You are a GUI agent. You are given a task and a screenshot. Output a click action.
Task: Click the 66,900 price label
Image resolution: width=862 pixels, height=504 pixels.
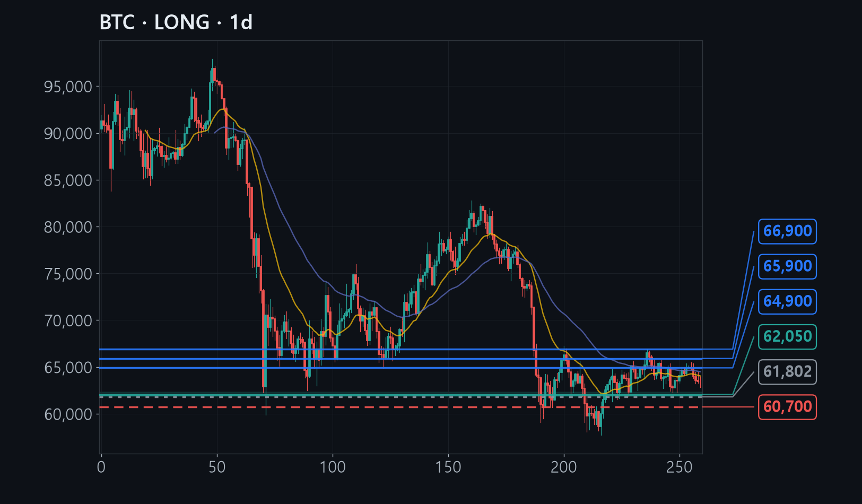[x=787, y=231]
